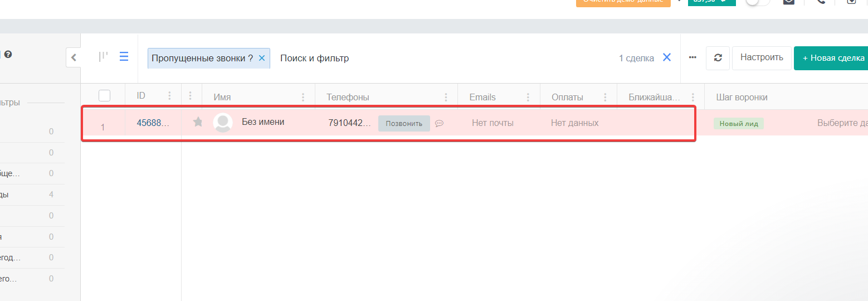Open the message chat bubble icon
The height and width of the screenshot is (301, 868).
click(439, 123)
